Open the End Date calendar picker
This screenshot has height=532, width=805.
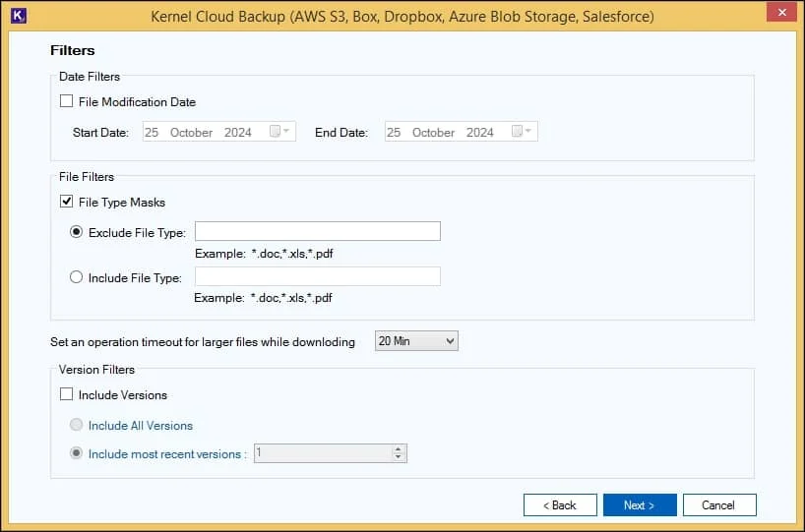click(x=522, y=132)
